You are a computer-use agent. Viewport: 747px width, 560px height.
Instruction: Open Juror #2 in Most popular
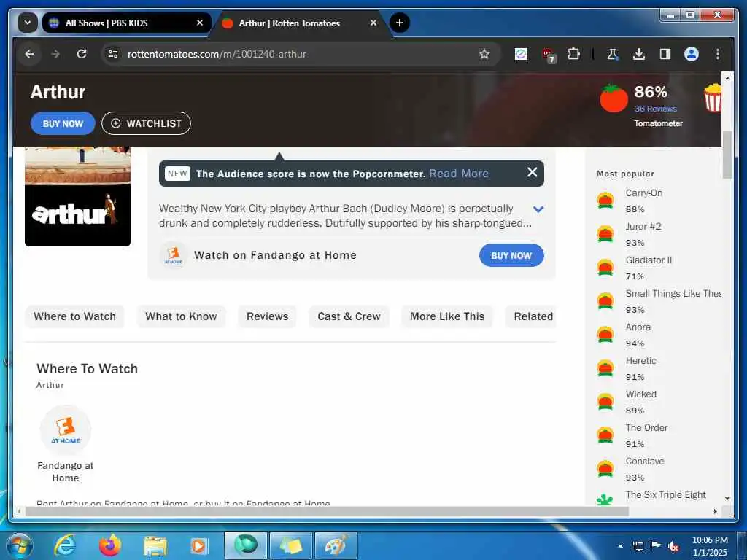[x=643, y=226]
